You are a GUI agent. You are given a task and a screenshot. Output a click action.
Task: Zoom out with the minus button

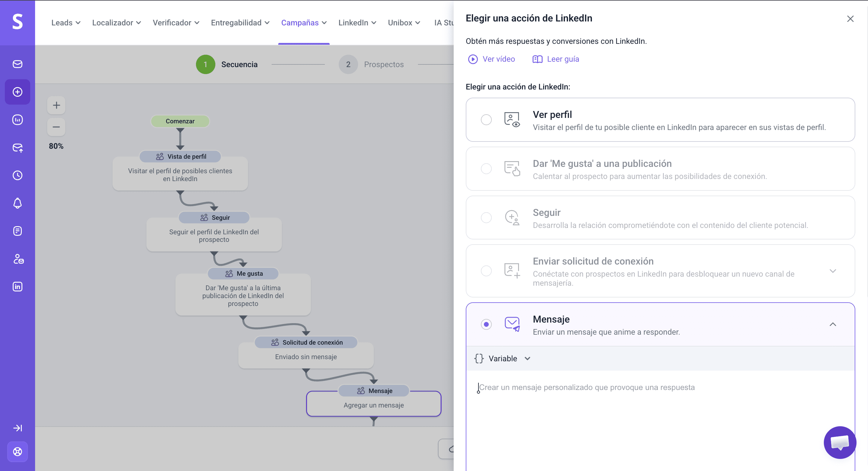click(56, 127)
